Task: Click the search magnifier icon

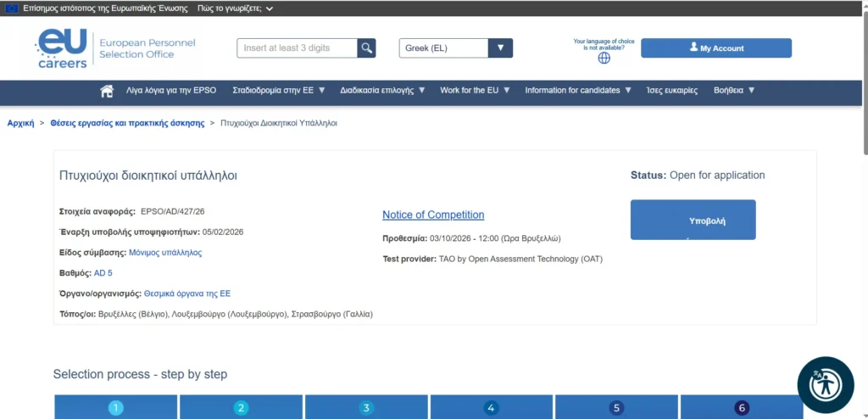Action: click(366, 48)
